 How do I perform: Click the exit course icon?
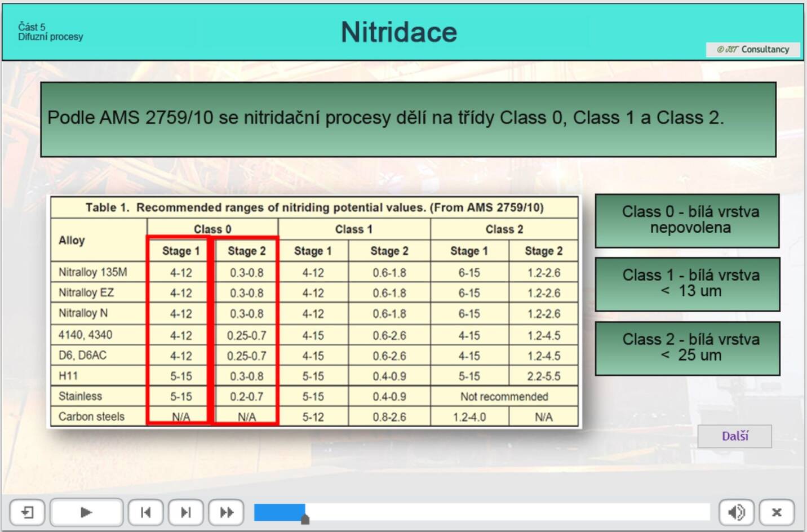coord(27,512)
